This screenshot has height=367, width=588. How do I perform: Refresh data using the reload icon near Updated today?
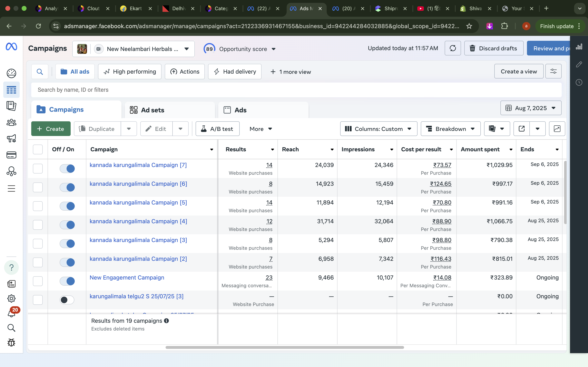[453, 48]
